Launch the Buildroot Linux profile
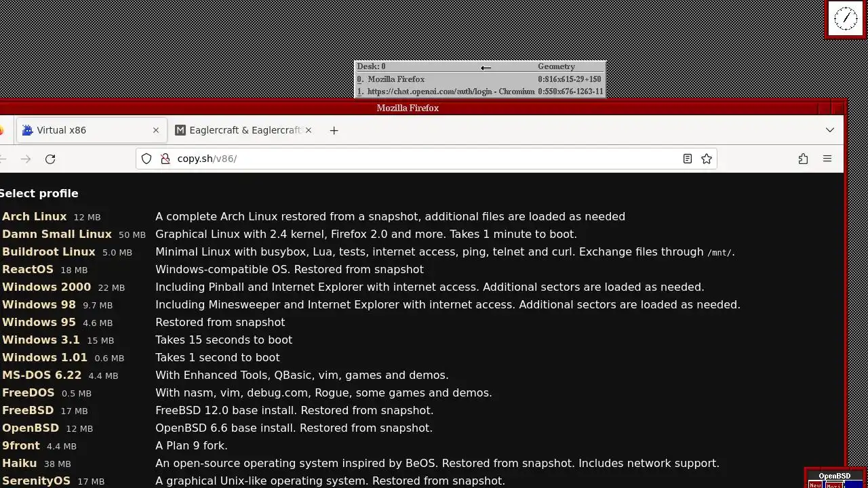868x488 pixels. [x=49, y=251]
